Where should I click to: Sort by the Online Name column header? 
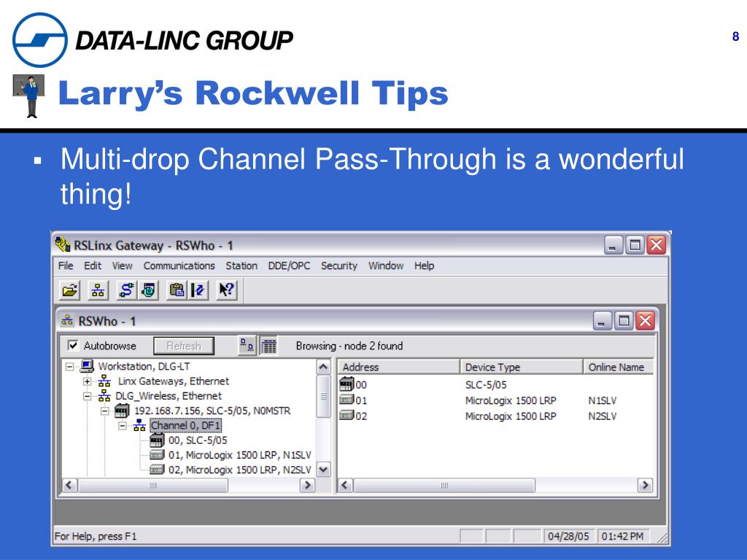(x=618, y=367)
